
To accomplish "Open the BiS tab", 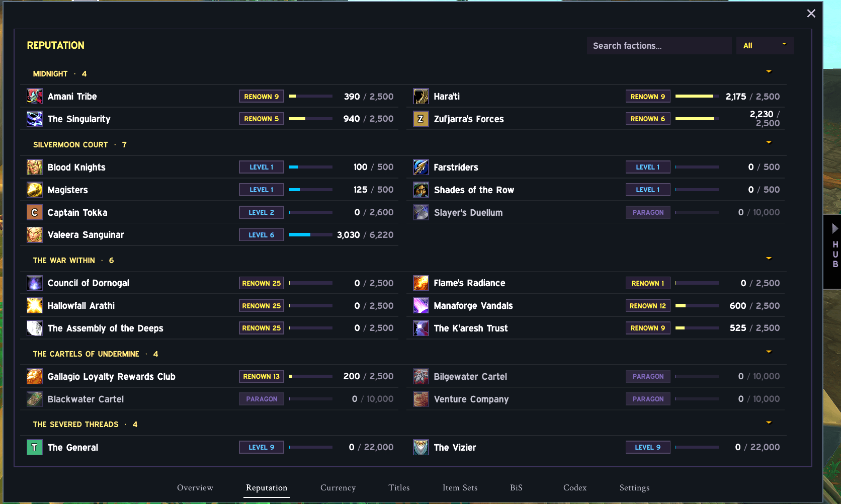I will point(516,487).
